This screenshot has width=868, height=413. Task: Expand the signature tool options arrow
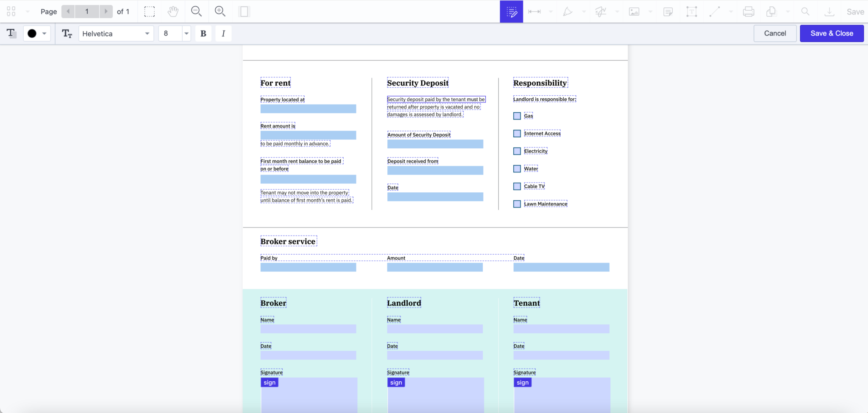coord(617,11)
